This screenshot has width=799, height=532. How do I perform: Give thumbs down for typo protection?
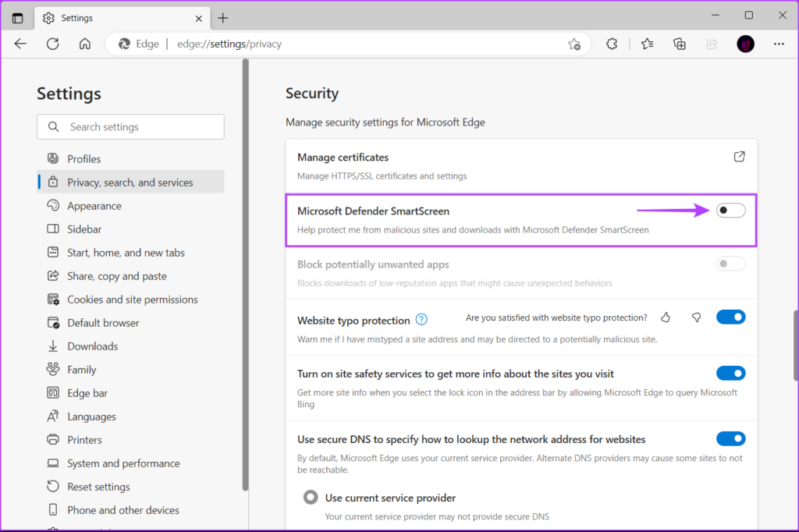696,317
